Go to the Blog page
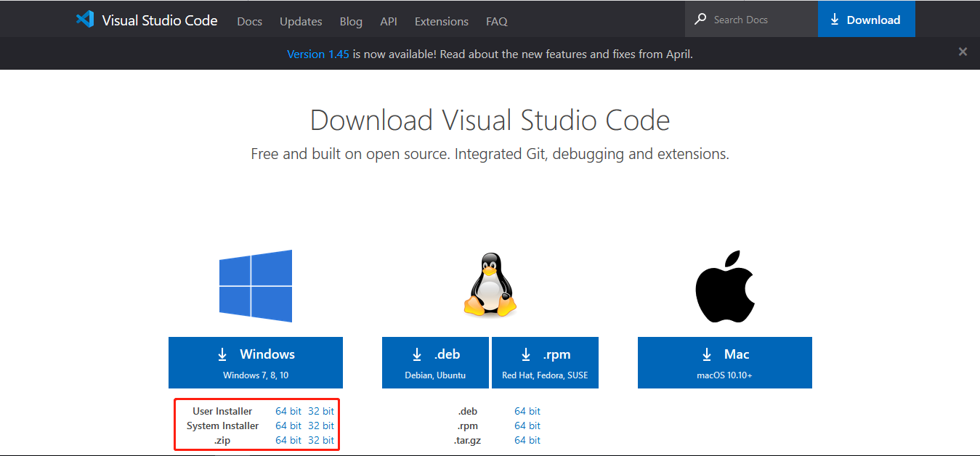This screenshot has width=980, height=456. coord(351,21)
